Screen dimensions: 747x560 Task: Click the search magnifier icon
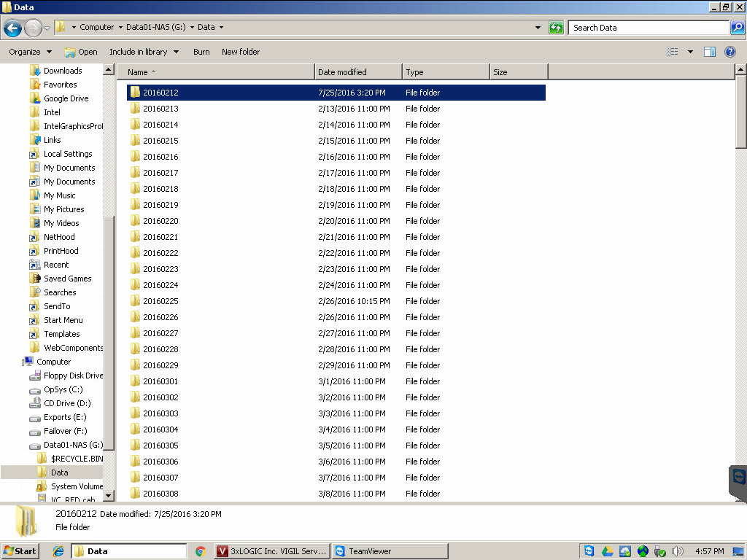pos(737,28)
